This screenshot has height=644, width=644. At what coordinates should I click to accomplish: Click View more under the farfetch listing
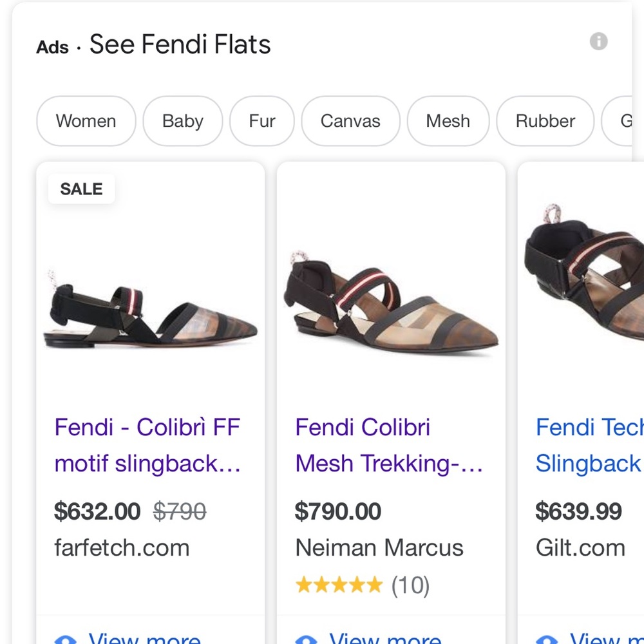pyautogui.click(x=143, y=638)
